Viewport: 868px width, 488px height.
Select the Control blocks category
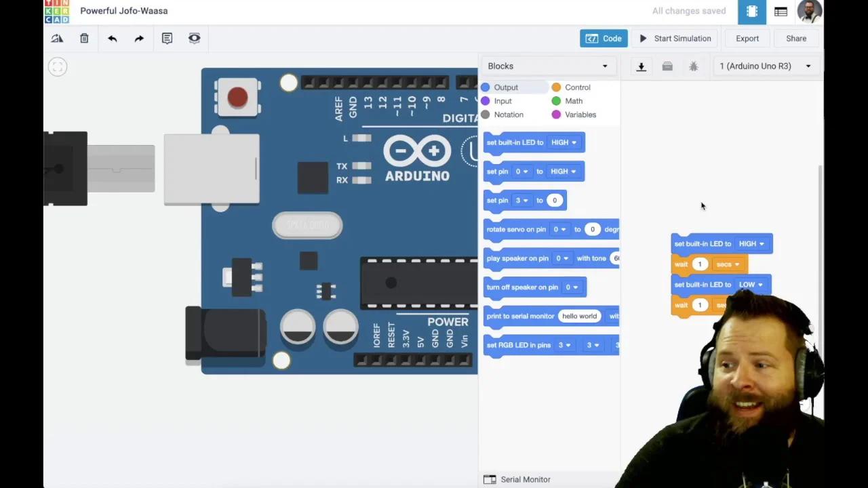click(577, 87)
